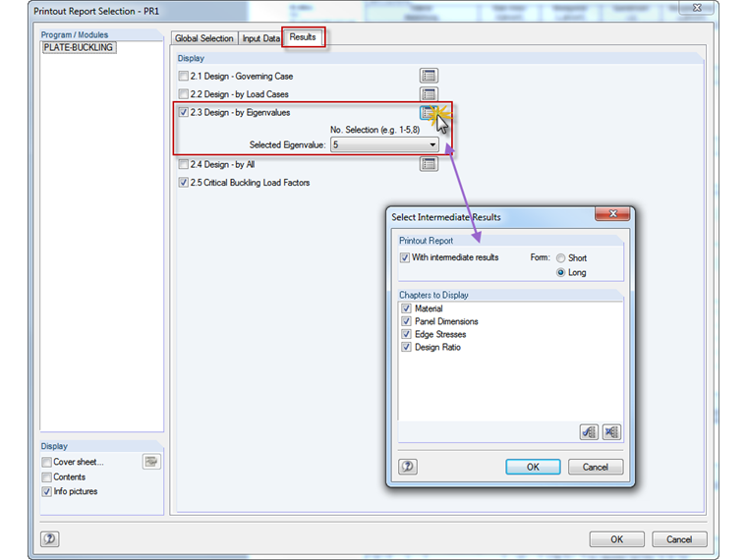Uncheck the Design Ratio chapter

[406, 347]
